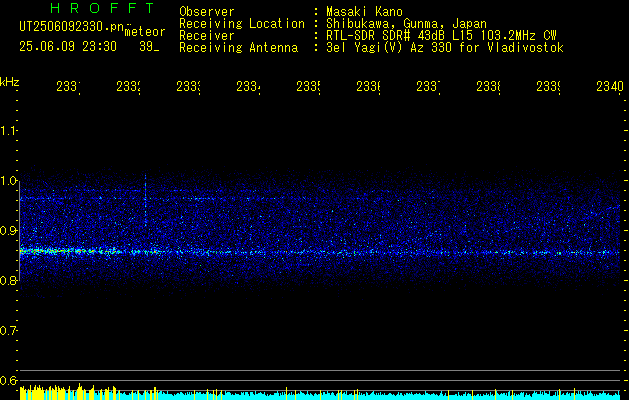Click the 0.7 kHz frequency label
The height and width of the screenshot is (400, 629).
coord(8,330)
